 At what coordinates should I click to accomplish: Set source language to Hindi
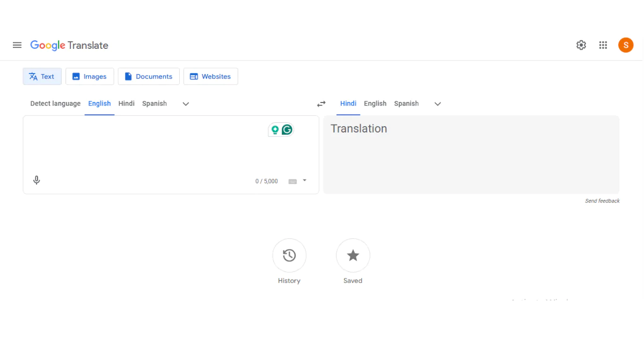pyautogui.click(x=126, y=103)
